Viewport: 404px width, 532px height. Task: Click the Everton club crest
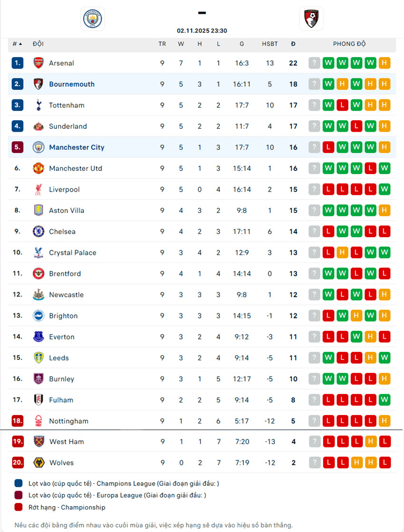coord(38,337)
